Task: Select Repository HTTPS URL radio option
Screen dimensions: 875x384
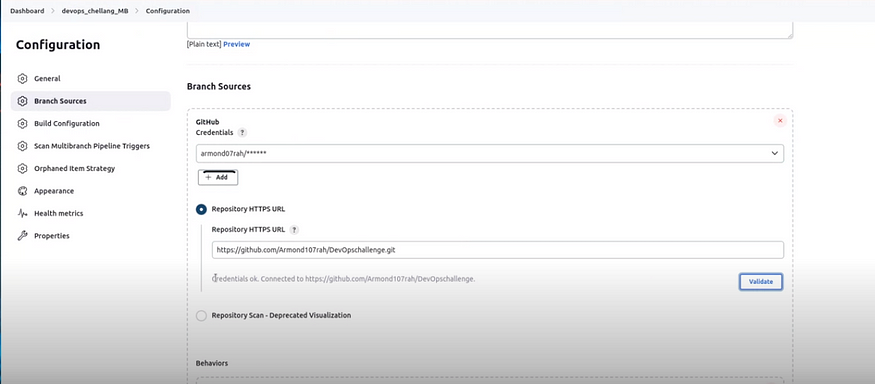Action: pyautogui.click(x=201, y=209)
